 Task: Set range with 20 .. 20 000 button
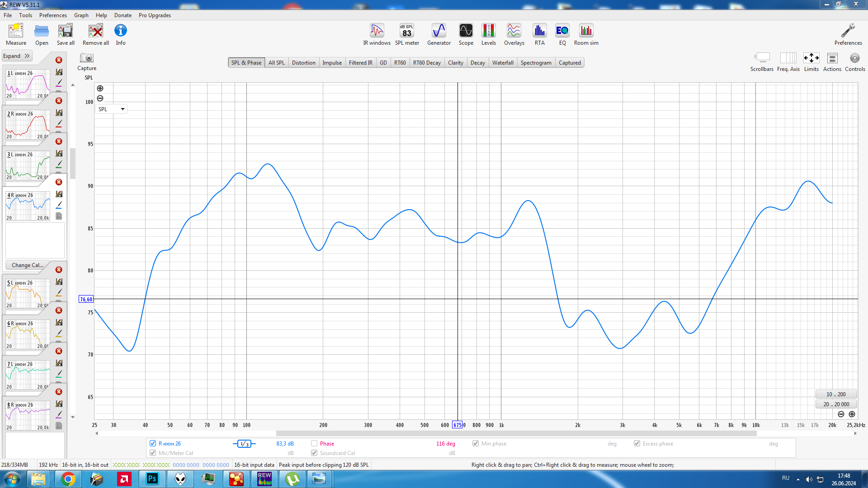coord(836,404)
